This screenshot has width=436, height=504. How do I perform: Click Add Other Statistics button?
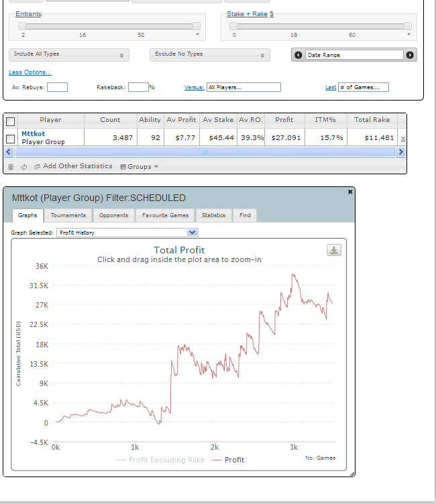pyautogui.click(x=74, y=166)
